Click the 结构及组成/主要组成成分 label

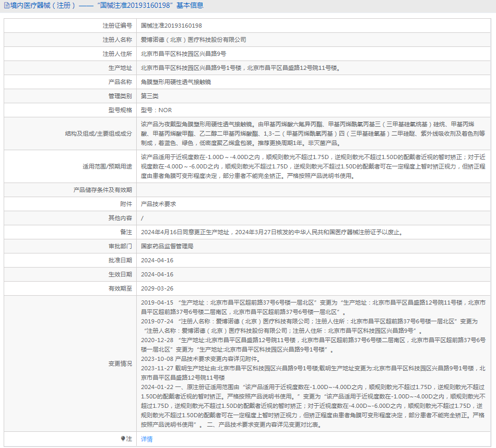pyautogui.click(x=98, y=134)
